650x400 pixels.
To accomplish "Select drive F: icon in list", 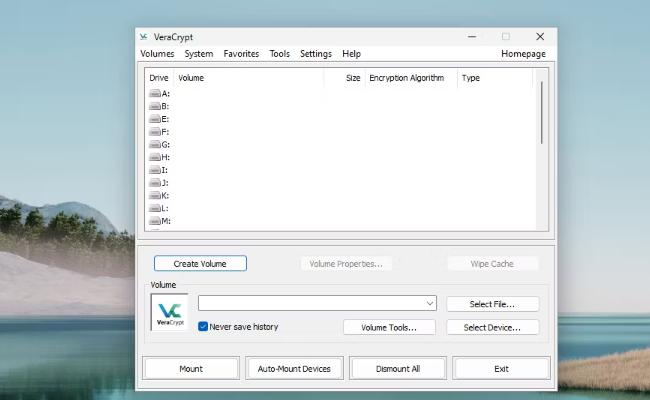I will 155,132.
